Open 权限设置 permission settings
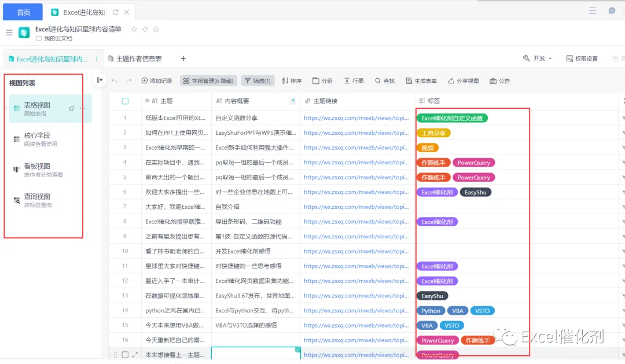The height and width of the screenshot is (364, 625). coord(582,58)
